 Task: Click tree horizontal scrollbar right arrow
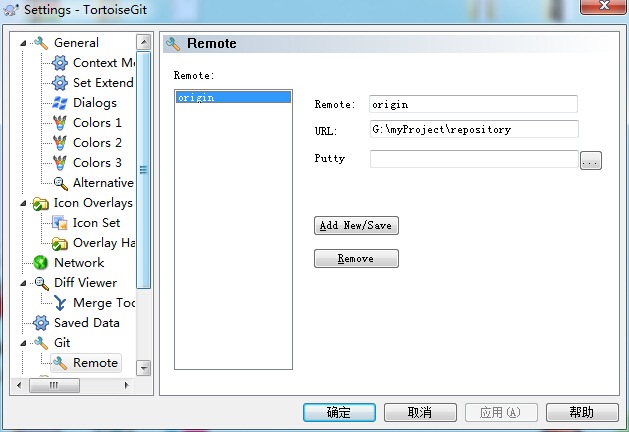coord(127,385)
